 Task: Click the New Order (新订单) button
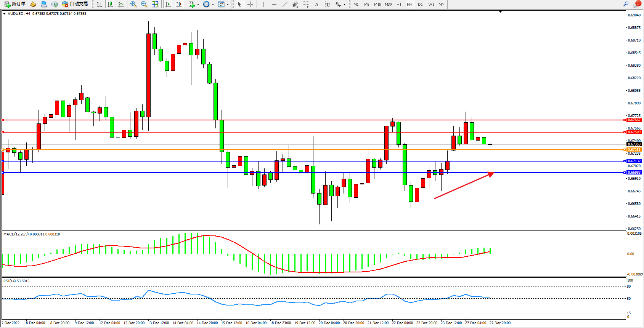15,4
